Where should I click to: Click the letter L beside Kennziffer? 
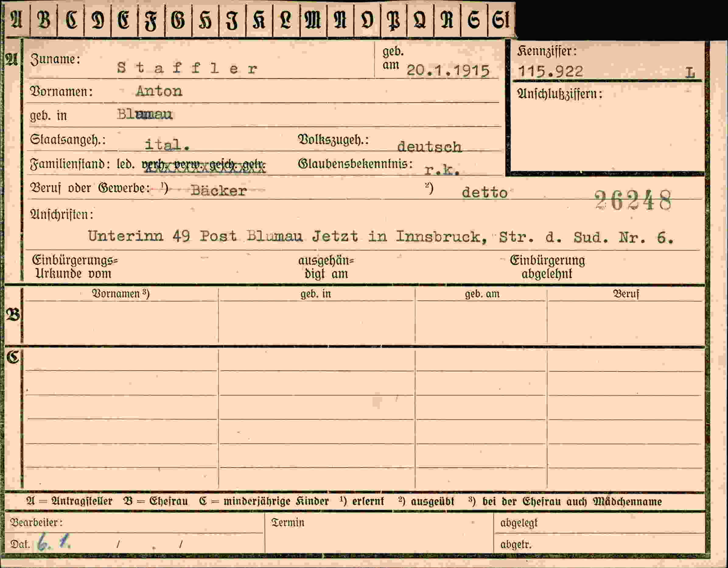(690, 73)
